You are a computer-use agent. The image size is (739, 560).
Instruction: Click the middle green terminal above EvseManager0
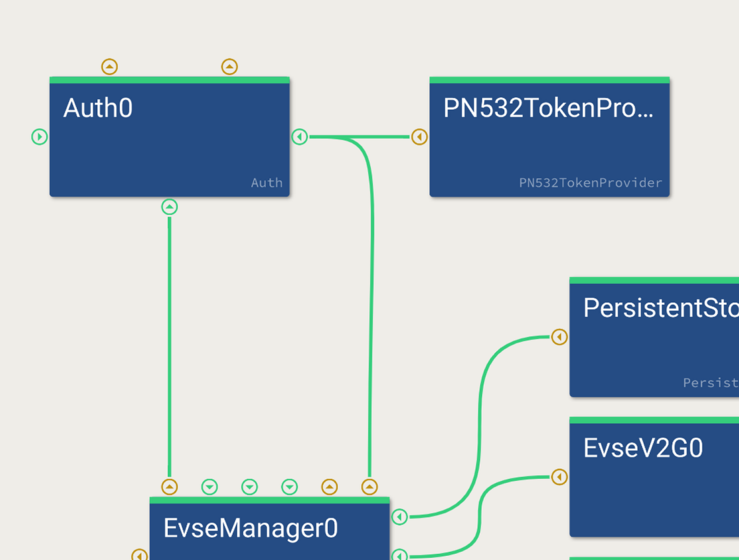tap(250, 486)
